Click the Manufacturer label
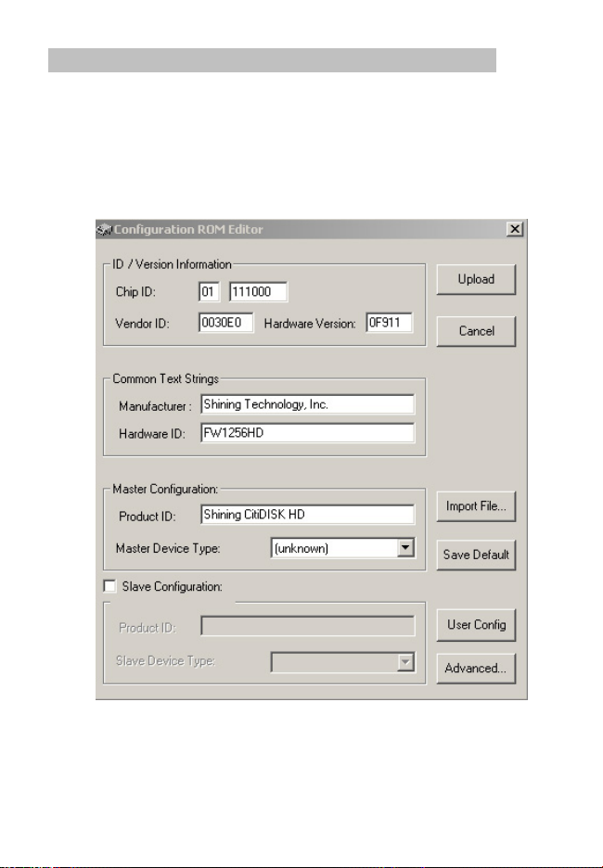This screenshot has height=868, width=603. point(155,406)
